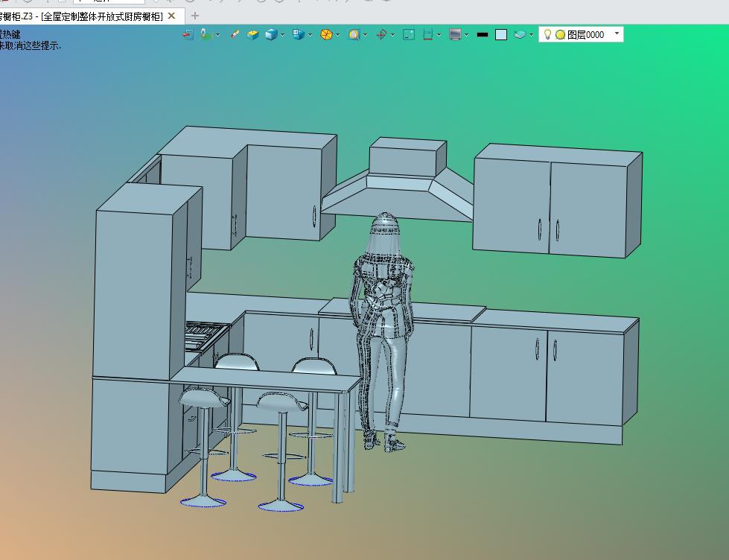Close the kitchen cabinet document tab
729x560 pixels.
coord(171,16)
